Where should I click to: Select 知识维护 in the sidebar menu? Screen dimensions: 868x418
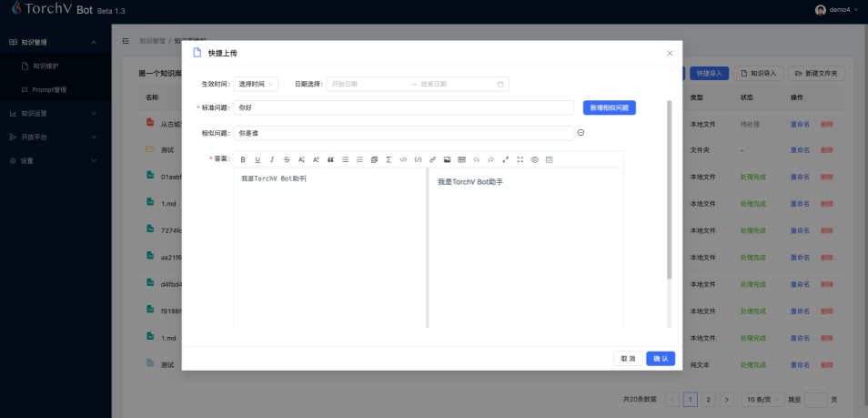(x=45, y=66)
